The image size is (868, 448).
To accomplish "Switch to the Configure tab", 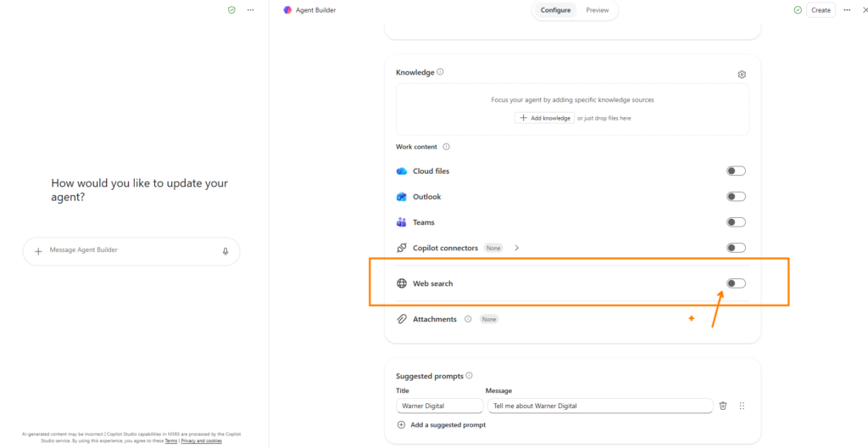I will coord(555,10).
